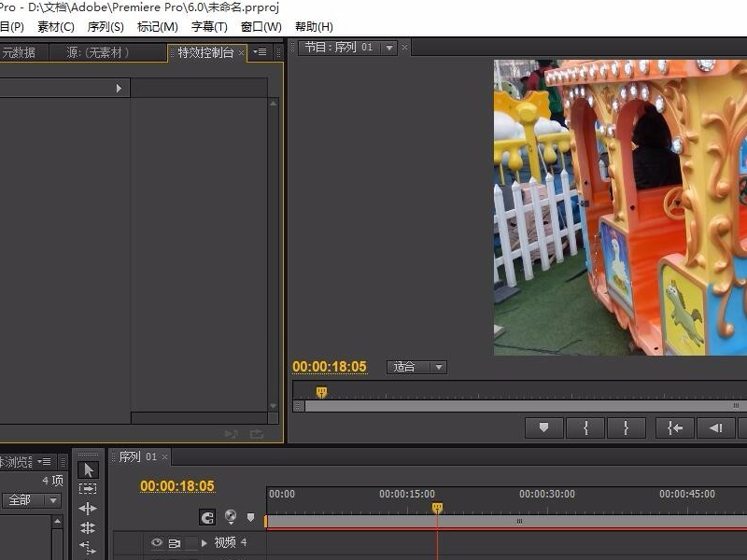Open the 全部 filter dropdown
This screenshot has width=747, height=560.
tap(32, 500)
